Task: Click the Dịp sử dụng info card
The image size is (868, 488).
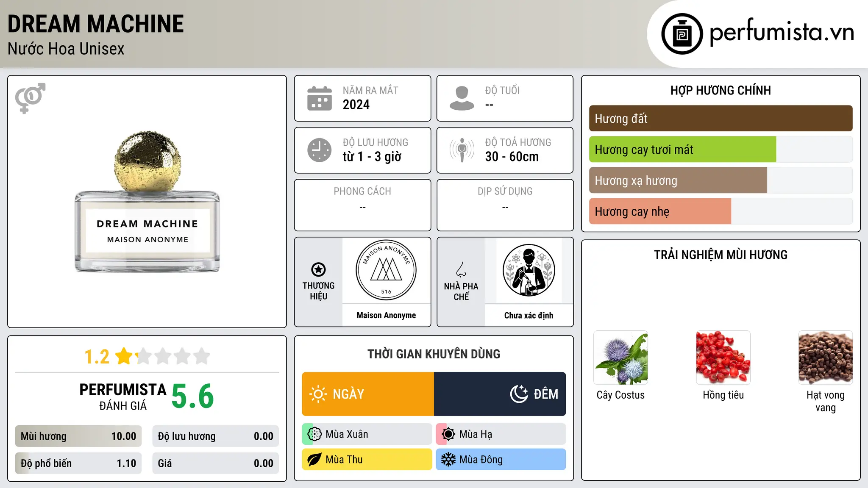Action: 505,205
